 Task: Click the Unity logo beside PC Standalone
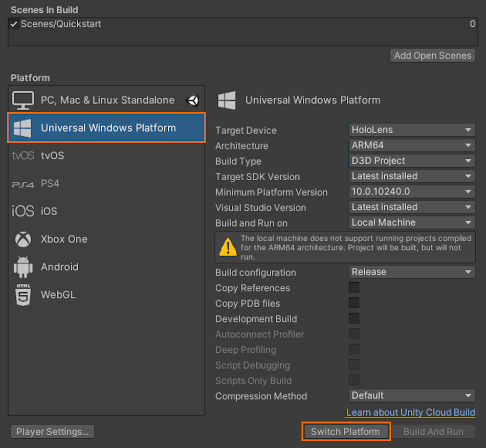(x=193, y=100)
